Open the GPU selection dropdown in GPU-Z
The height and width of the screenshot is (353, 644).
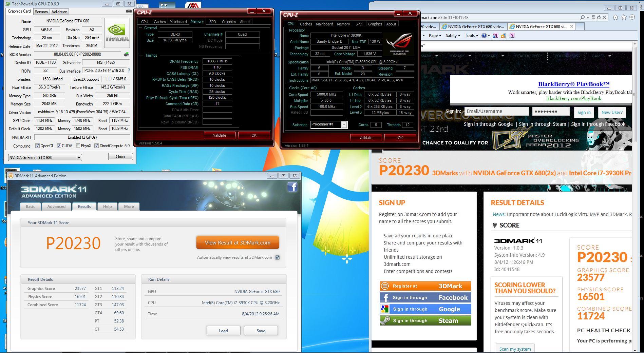pos(45,157)
